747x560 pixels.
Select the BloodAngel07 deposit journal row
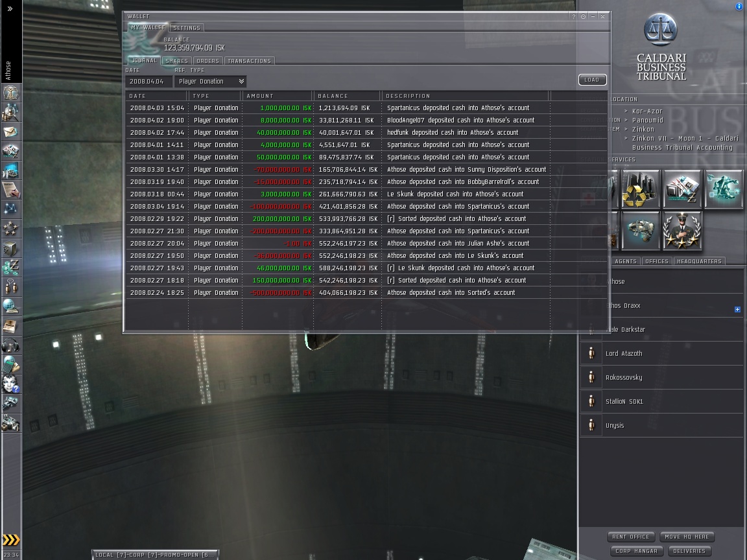point(366,121)
